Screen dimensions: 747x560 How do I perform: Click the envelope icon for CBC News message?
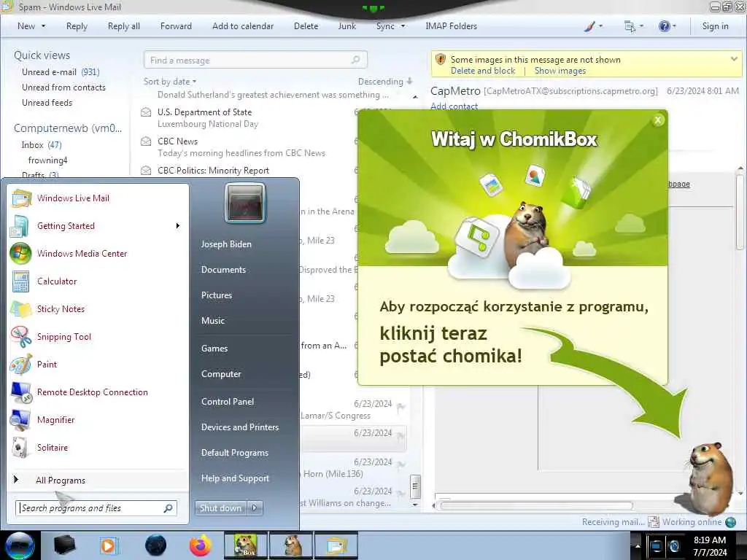(146, 141)
